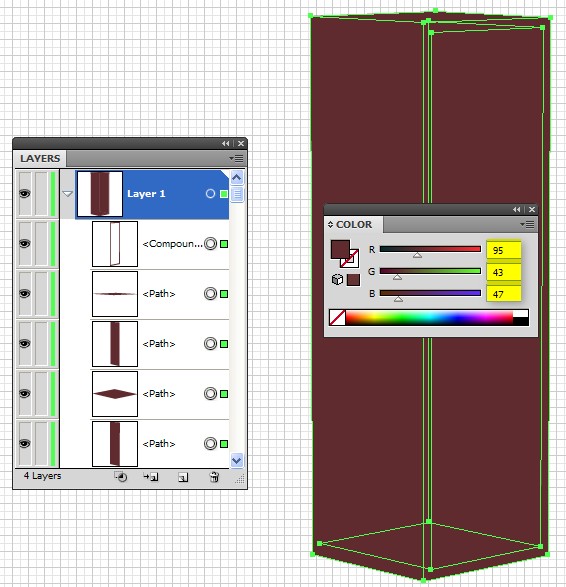
Task: Cycle Color panel display using tab arrows
Action: point(330,225)
